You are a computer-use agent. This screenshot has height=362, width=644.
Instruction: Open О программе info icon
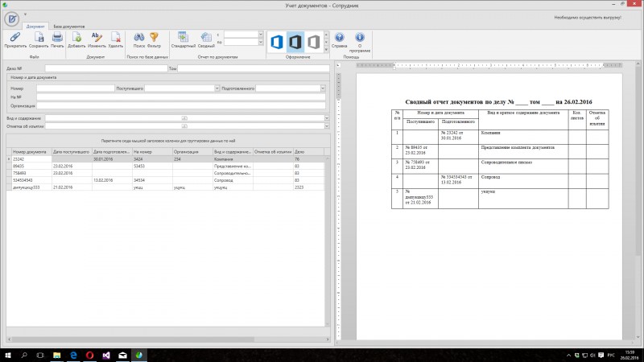360,37
